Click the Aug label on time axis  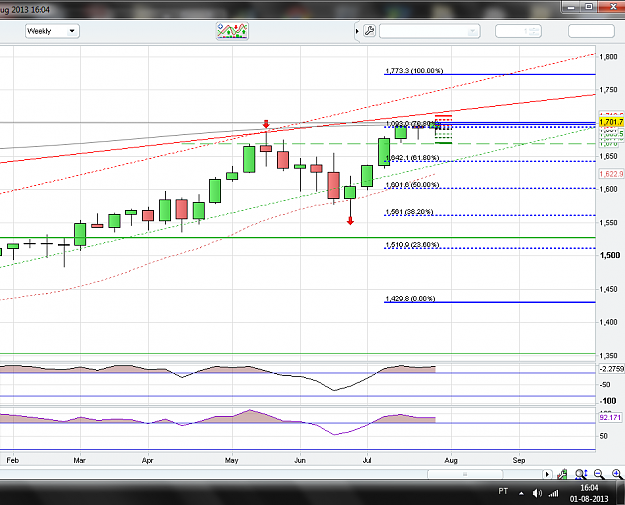pyautogui.click(x=451, y=460)
